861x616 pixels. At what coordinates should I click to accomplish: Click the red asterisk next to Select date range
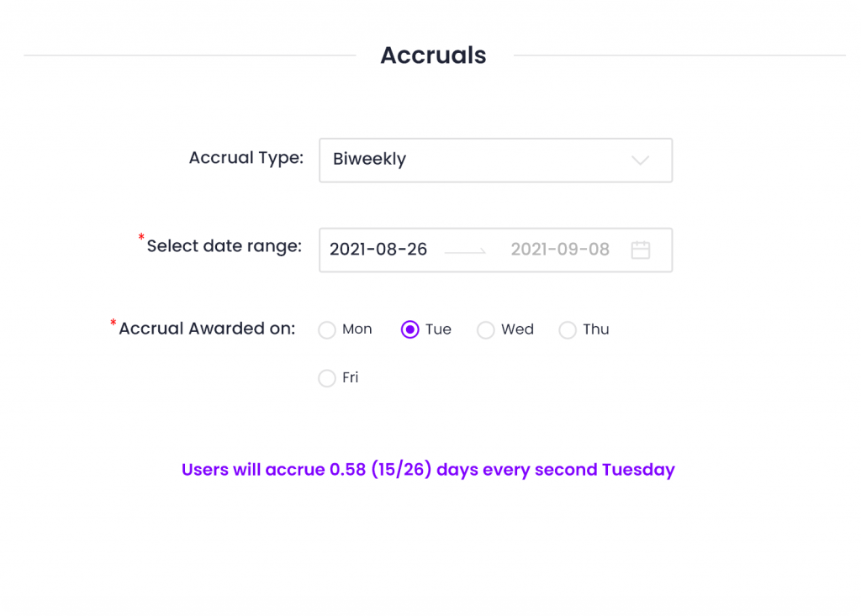(x=141, y=238)
